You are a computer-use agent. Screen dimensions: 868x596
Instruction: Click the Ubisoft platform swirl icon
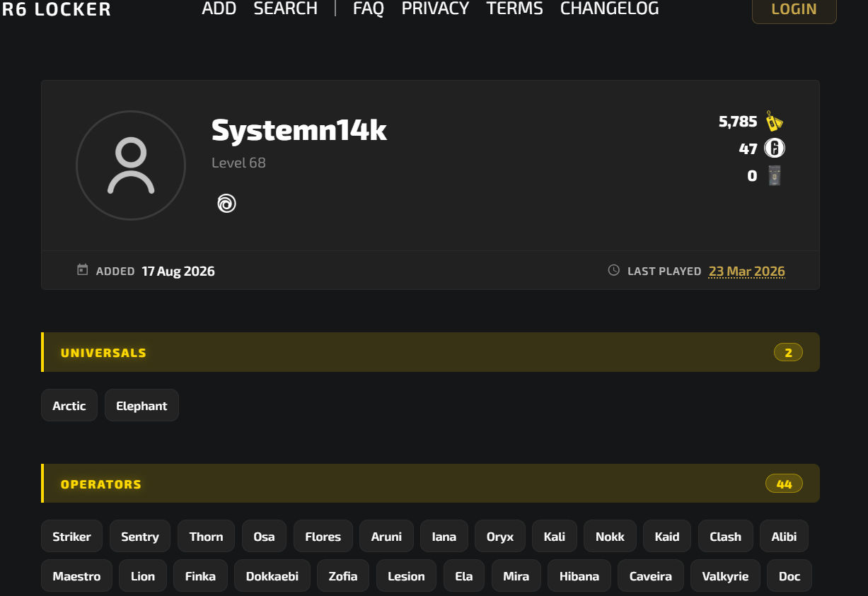tap(226, 204)
